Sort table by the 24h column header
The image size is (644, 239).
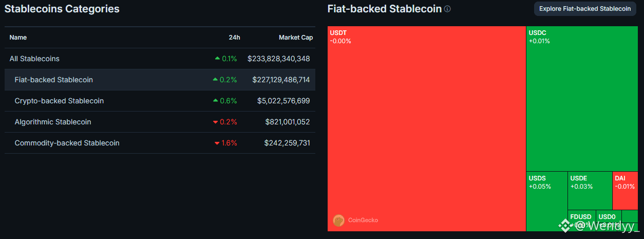click(234, 38)
